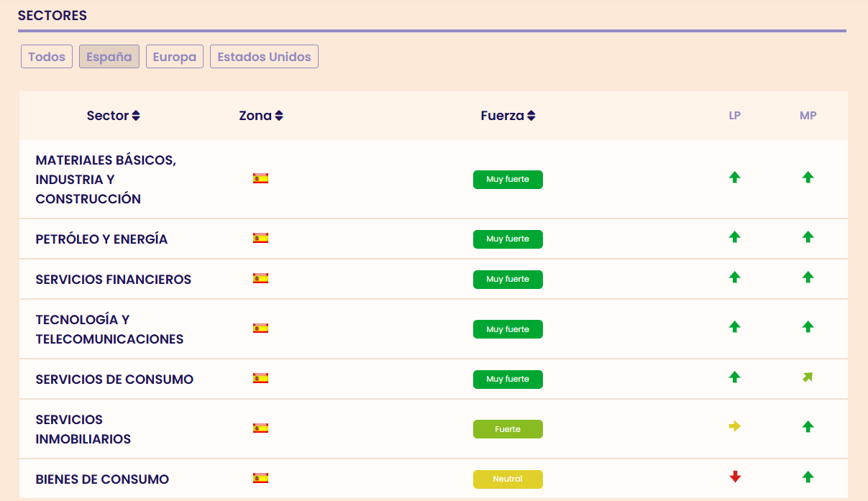Screen dimensions: 868x501
Task: Click the Fuerte badge for Servicios Inmobiliarios
Action: coord(508,429)
